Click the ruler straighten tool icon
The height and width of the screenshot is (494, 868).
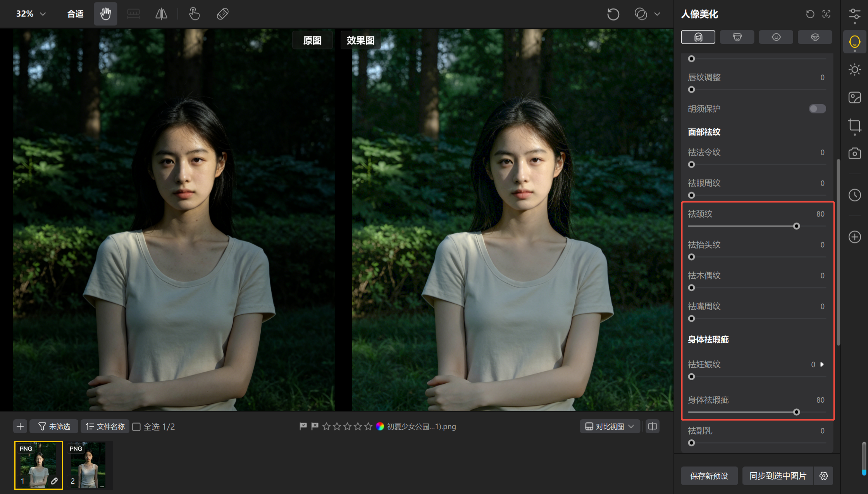click(x=133, y=14)
